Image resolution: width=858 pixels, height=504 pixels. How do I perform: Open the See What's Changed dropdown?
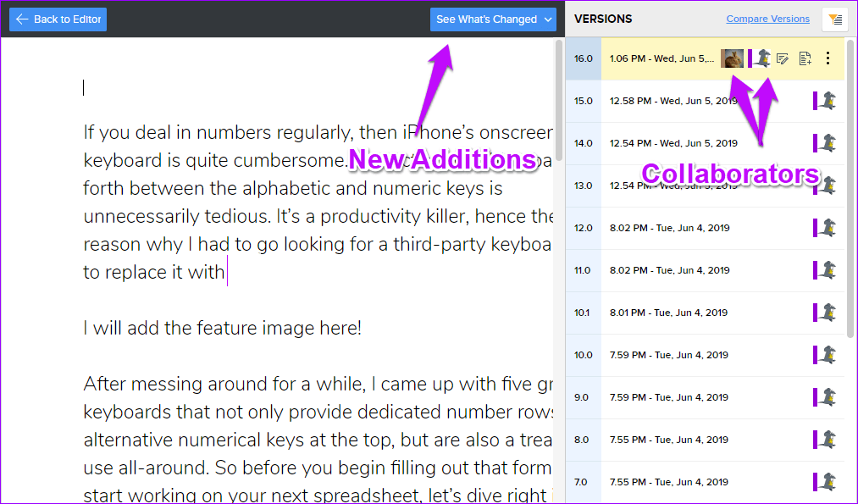click(493, 19)
